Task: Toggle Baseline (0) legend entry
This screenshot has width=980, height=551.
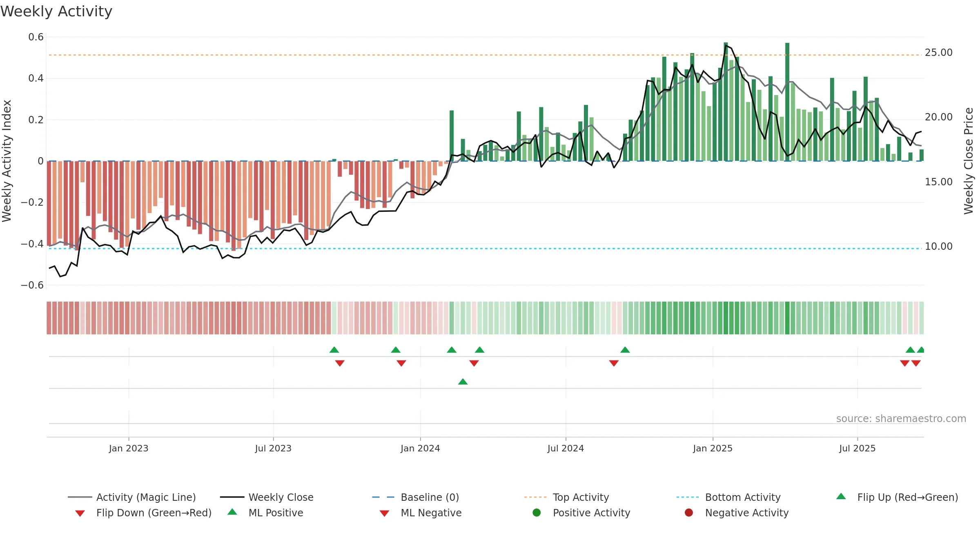Action: pyautogui.click(x=416, y=497)
